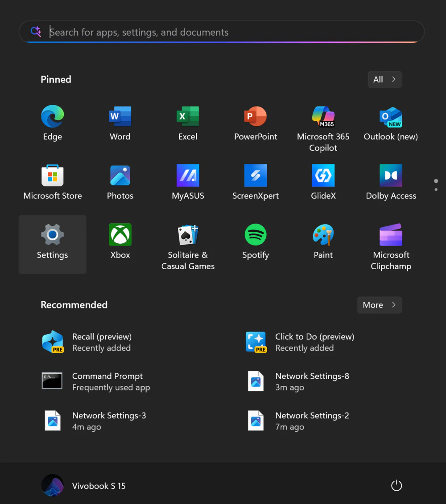Open the Paint app

[323, 242]
